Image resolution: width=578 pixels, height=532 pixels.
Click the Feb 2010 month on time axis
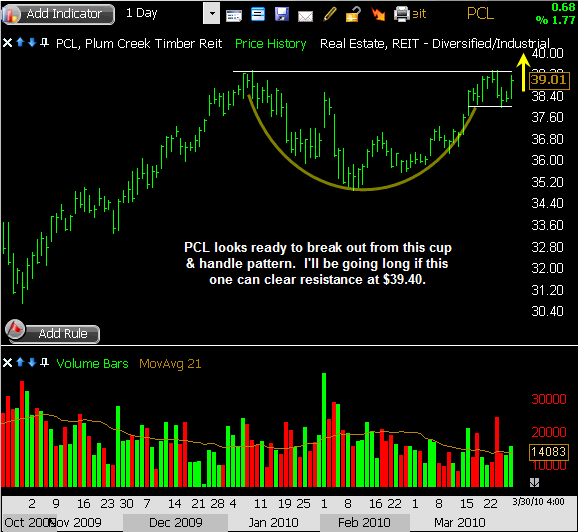364,523
